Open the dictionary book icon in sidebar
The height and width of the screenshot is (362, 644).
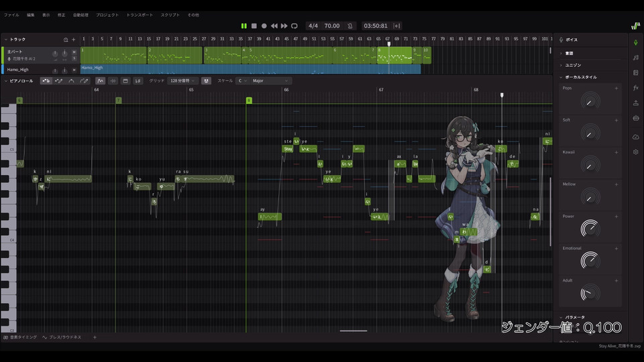tap(635, 72)
